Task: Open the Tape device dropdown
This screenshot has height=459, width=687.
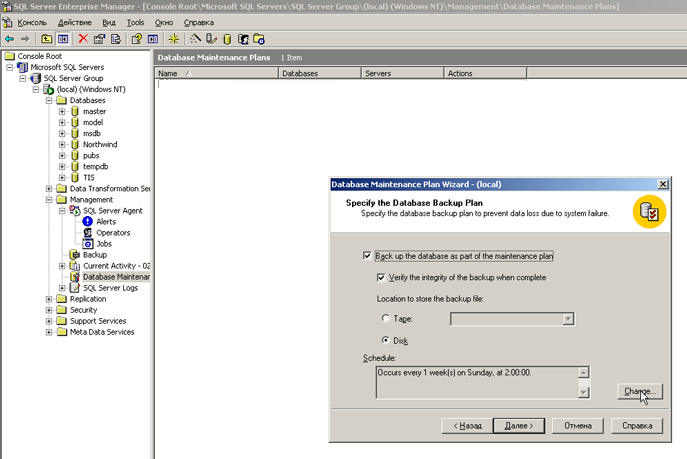Action: (568, 319)
